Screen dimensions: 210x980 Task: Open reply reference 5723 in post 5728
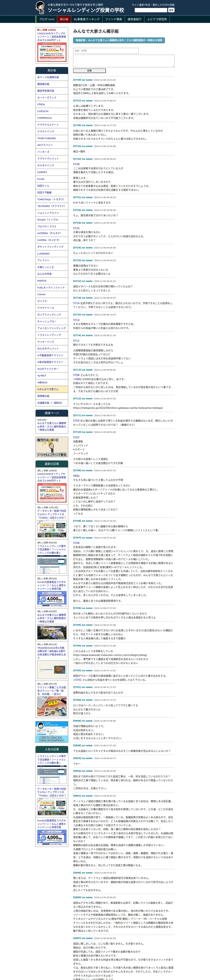click(x=76, y=228)
